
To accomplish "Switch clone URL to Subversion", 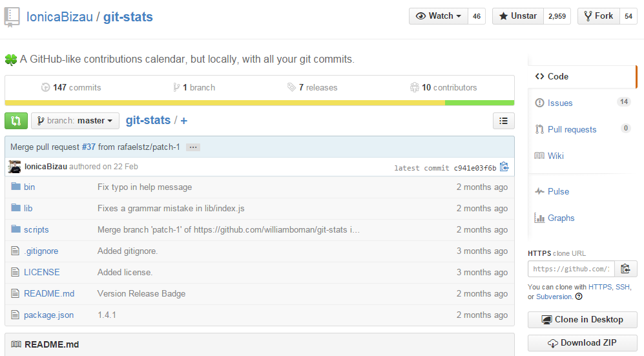I will [x=554, y=297].
